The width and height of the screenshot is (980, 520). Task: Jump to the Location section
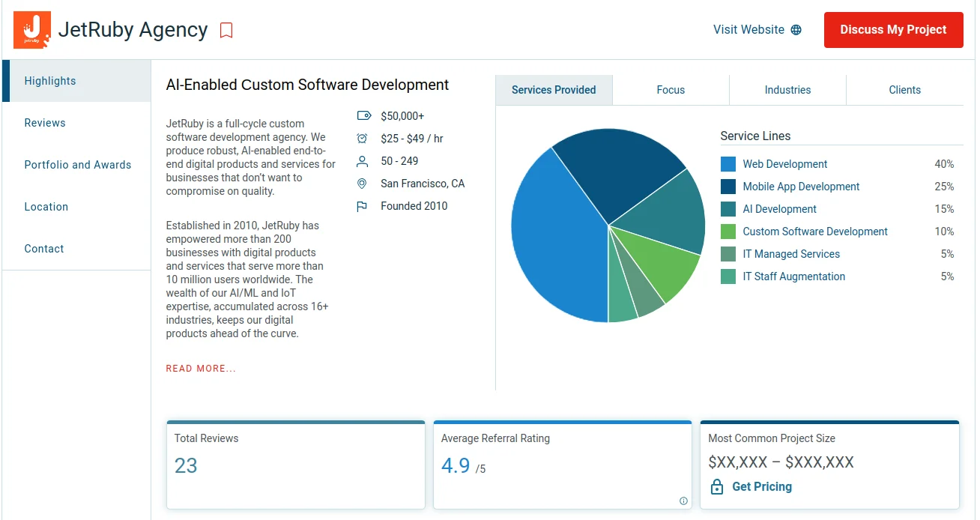[76, 207]
